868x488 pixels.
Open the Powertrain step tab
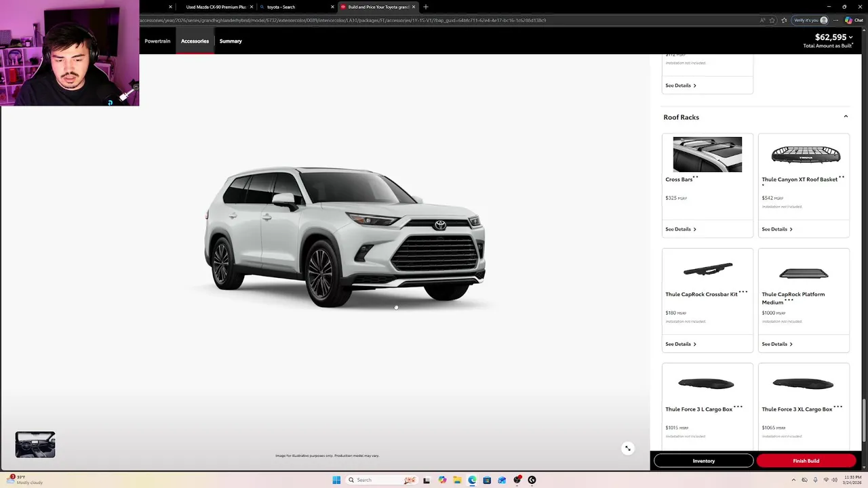pos(157,41)
